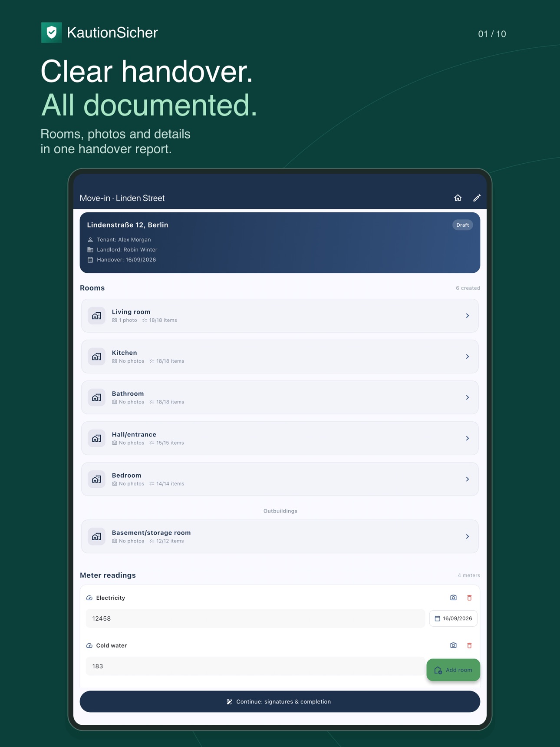Open Living room via its chevron

468,316
